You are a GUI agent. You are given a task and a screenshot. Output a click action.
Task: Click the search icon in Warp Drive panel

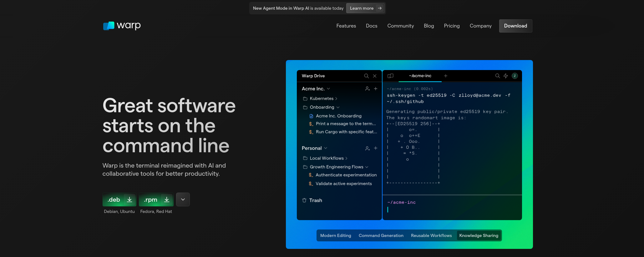(366, 76)
